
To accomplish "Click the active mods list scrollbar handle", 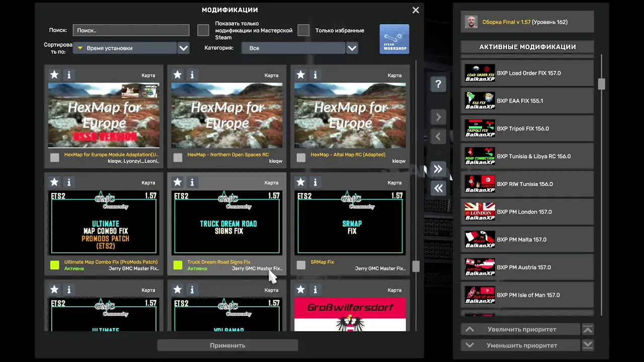I will pos(601,83).
